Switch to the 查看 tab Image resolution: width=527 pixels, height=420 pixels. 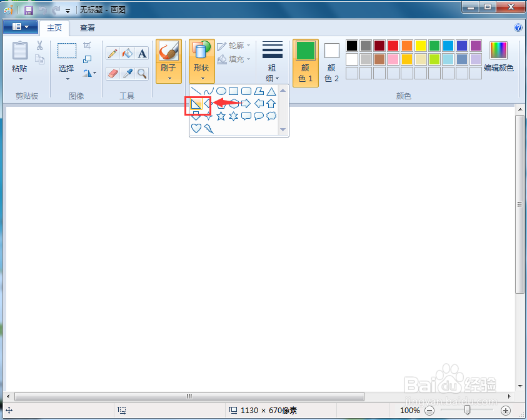point(88,28)
